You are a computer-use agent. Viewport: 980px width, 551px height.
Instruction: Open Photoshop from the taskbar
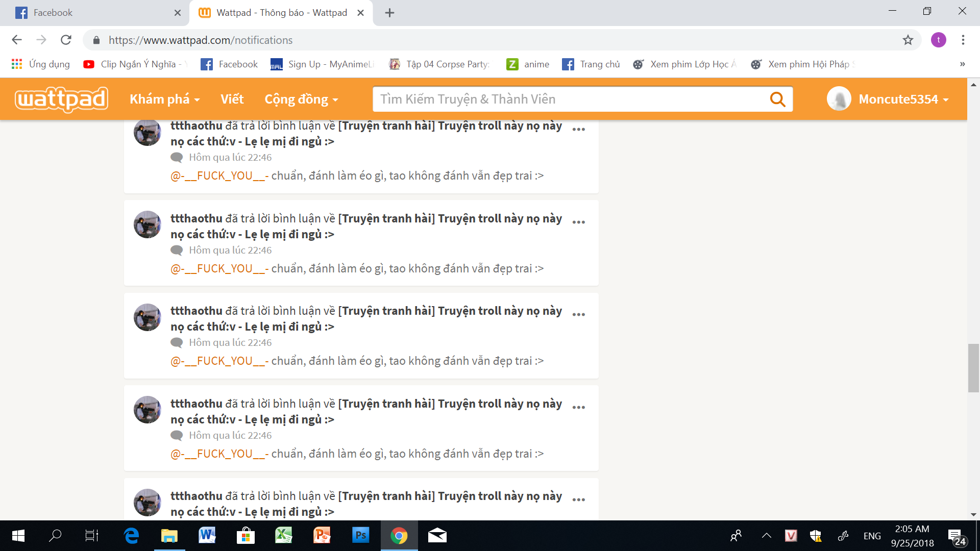(x=360, y=535)
